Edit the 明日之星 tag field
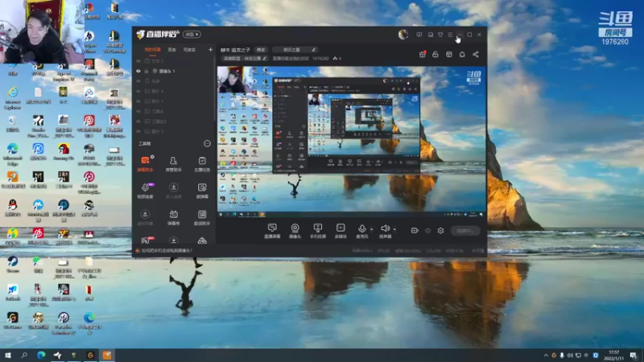 point(295,50)
